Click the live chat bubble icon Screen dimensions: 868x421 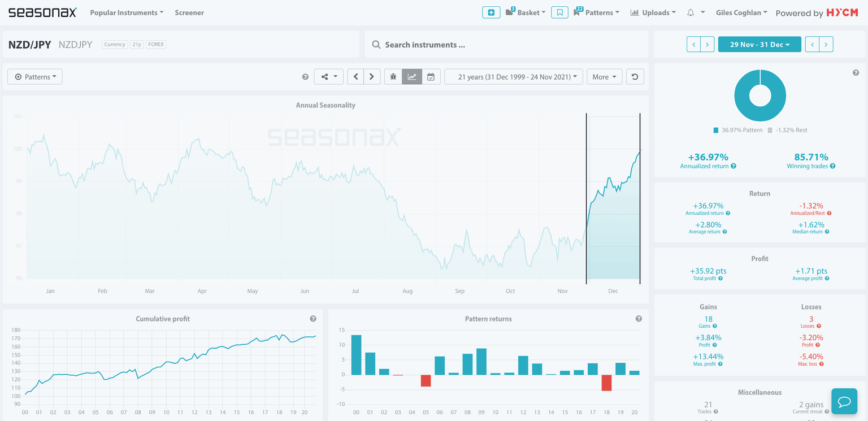coord(844,402)
